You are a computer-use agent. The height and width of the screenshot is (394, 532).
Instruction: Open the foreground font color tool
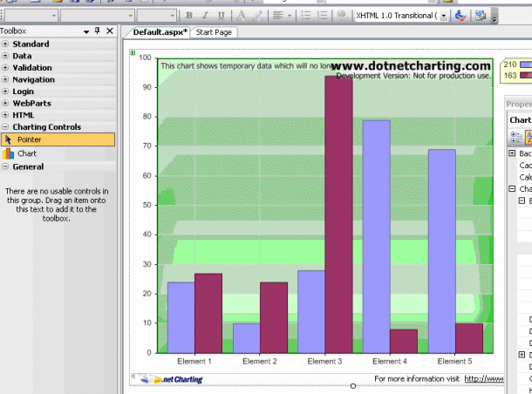click(x=242, y=16)
